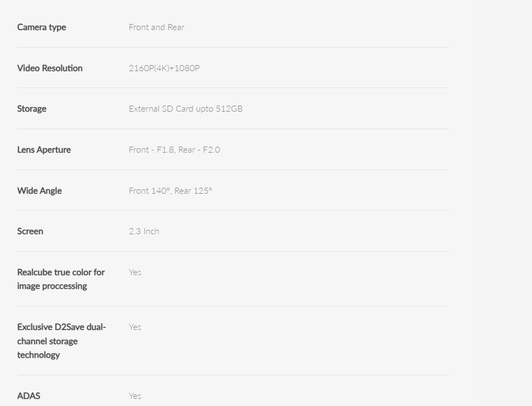Image resolution: width=532 pixels, height=406 pixels.
Task: Select Front 140°, Rear 125° value
Action: (x=171, y=191)
